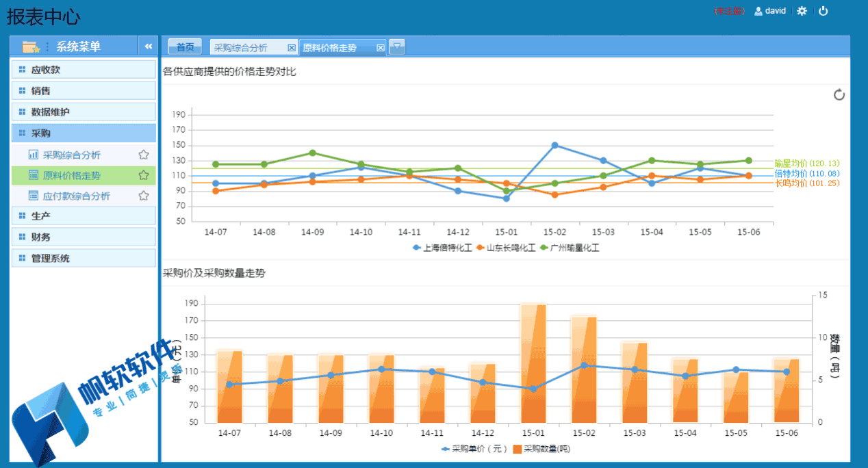Click the 报表中心 header title

[43, 17]
